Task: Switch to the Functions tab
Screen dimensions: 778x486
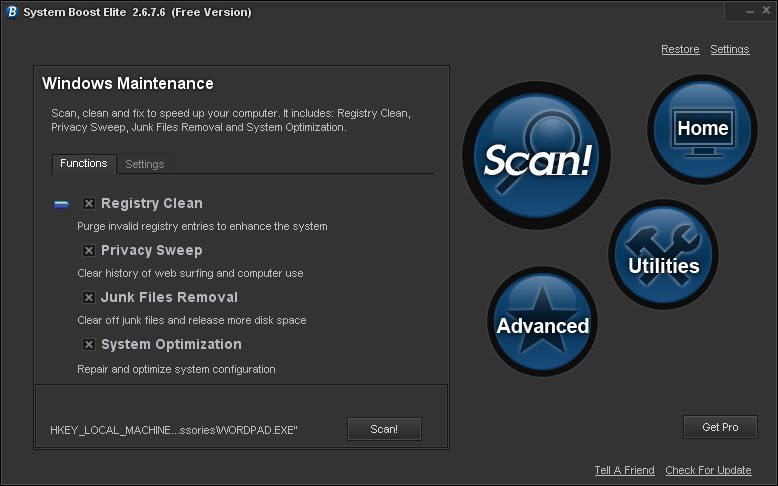Action: pyautogui.click(x=84, y=164)
